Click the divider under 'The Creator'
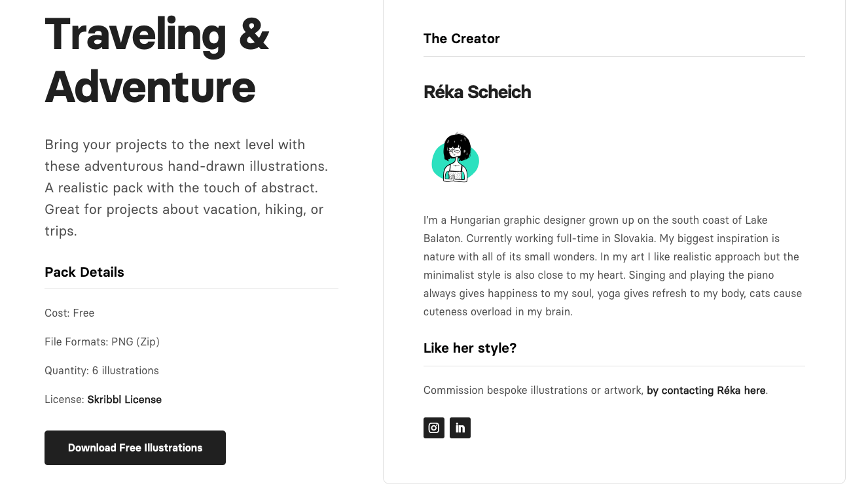This screenshot has height=492, width=868. [614, 57]
